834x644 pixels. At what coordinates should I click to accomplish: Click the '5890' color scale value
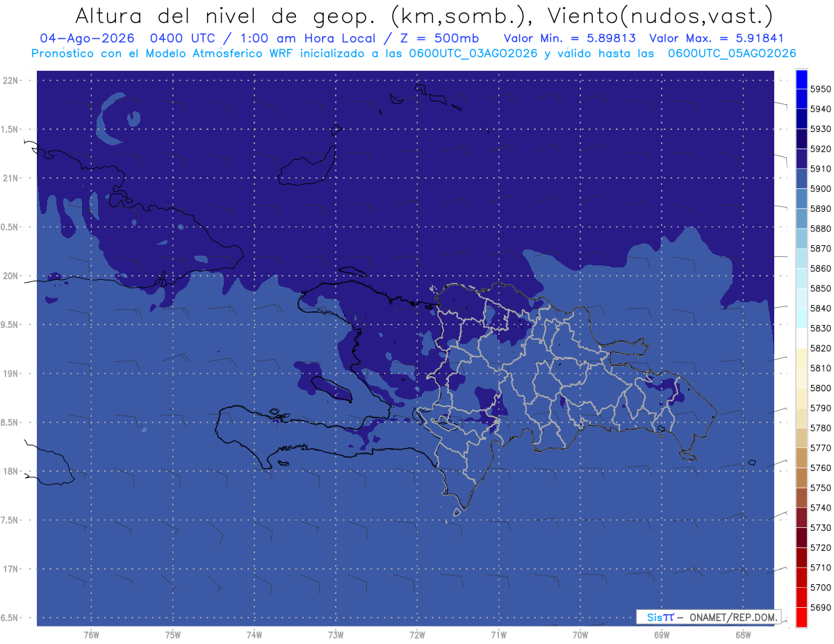pyautogui.click(x=820, y=209)
